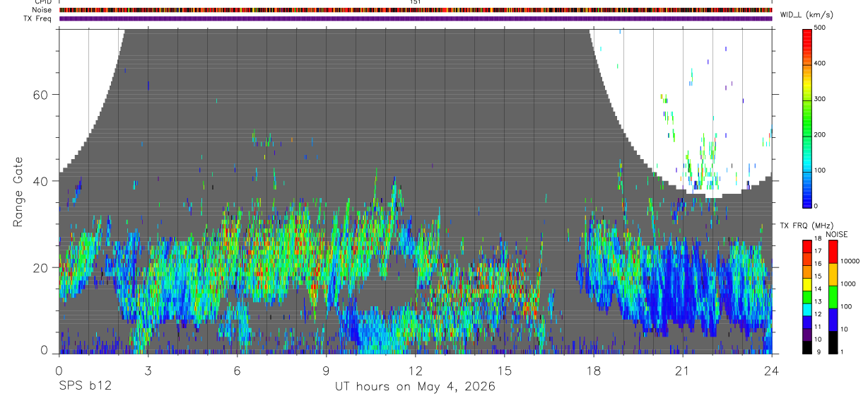Click the '9' hour tick on time axis
868x401 pixels.
[x=327, y=370]
